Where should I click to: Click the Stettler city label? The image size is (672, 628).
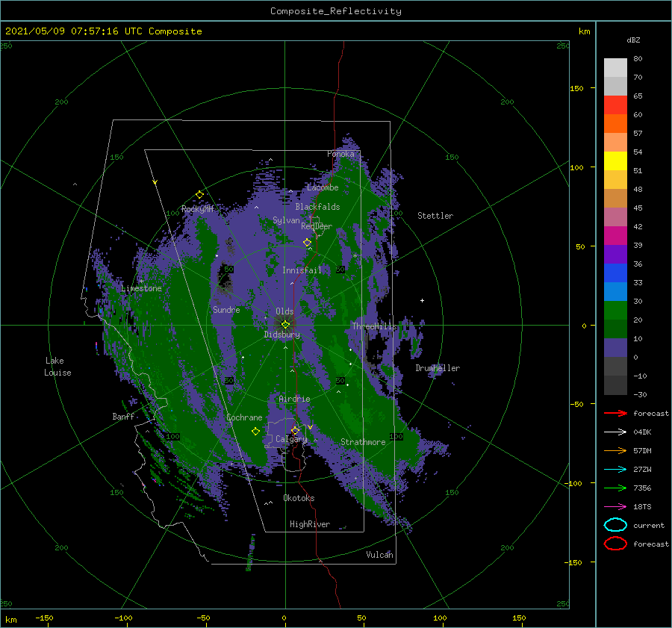pyautogui.click(x=435, y=216)
